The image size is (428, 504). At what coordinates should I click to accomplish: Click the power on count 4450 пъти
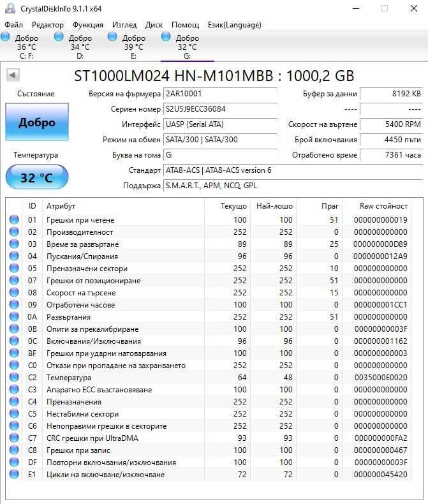392,140
